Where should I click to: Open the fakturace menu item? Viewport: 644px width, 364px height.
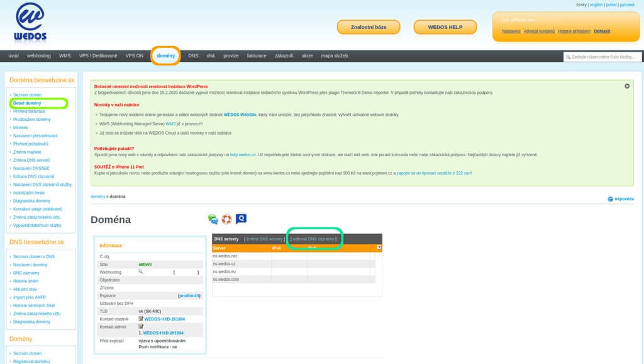point(257,56)
